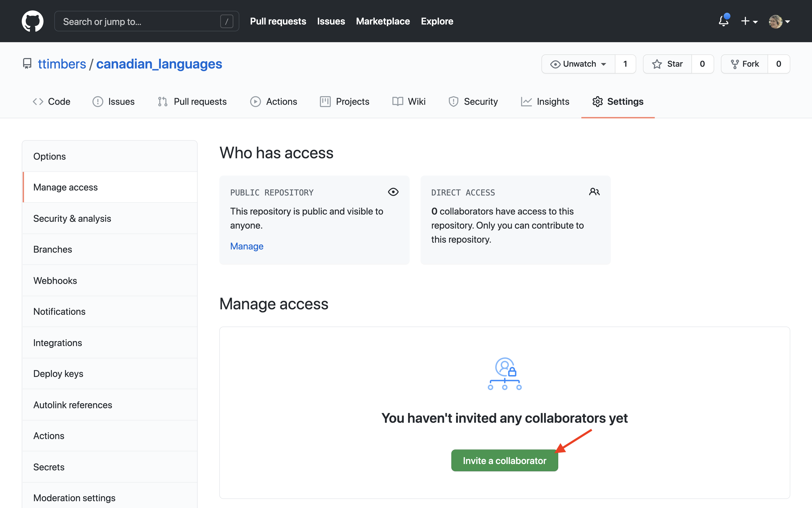Open Secrets settings
Viewport: 812px width, 508px height.
point(110,467)
